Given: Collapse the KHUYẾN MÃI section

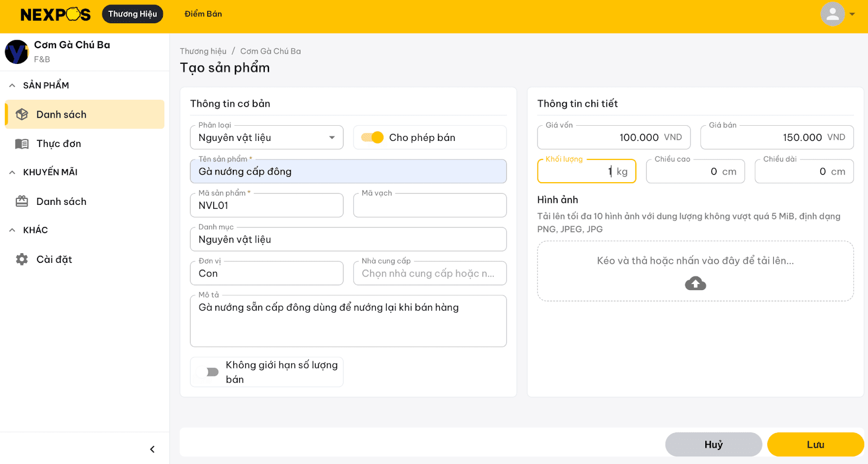Looking at the screenshot, I should coord(12,172).
